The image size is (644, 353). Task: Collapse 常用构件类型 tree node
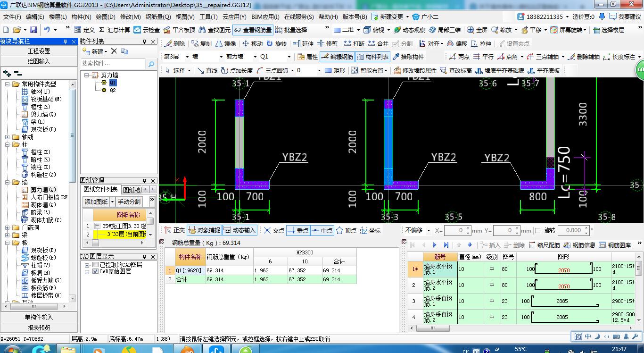[8, 84]
